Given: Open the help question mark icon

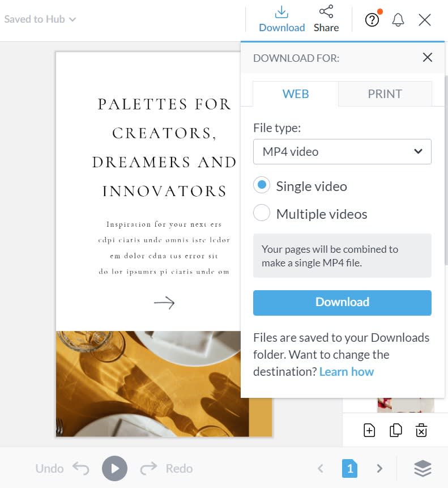Looking at the screenshot, I should coord(372,20).
